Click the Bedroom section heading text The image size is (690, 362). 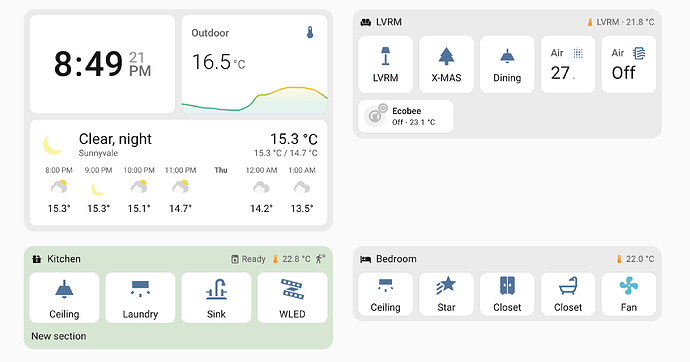coord(396,259)
